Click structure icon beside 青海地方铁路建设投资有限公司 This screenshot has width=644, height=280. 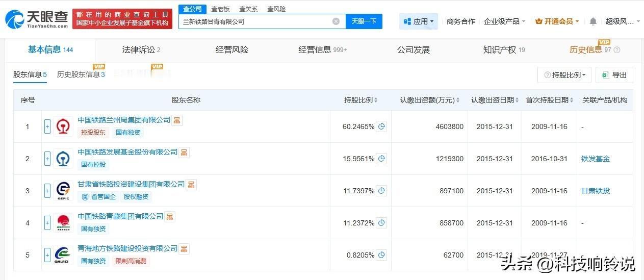click(185, 249)
